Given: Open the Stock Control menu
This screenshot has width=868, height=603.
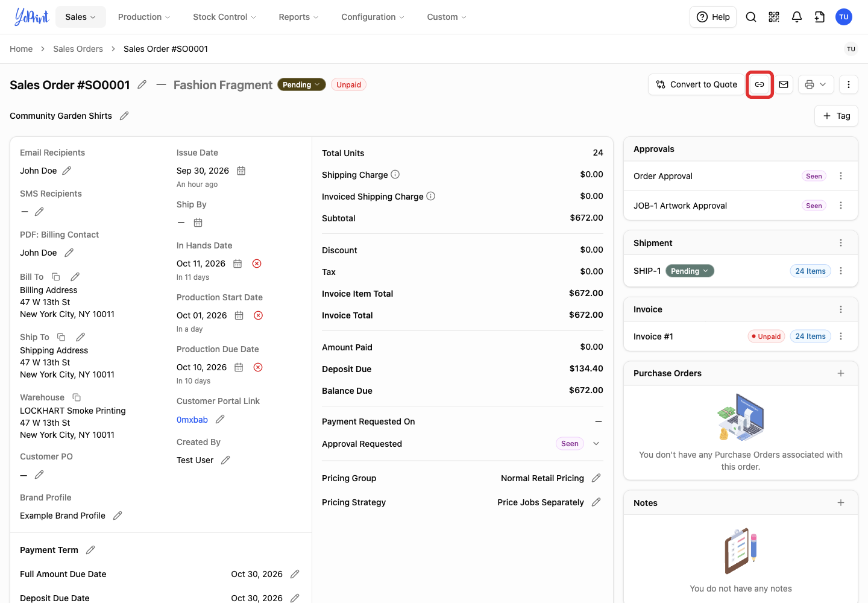Looking at the screenshot, I should [224, 17].
